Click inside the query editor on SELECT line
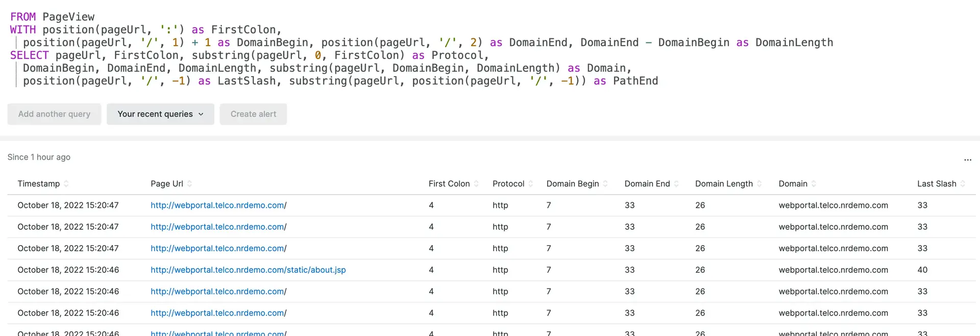This screenshot has height=336, width=980. [255, 55]
